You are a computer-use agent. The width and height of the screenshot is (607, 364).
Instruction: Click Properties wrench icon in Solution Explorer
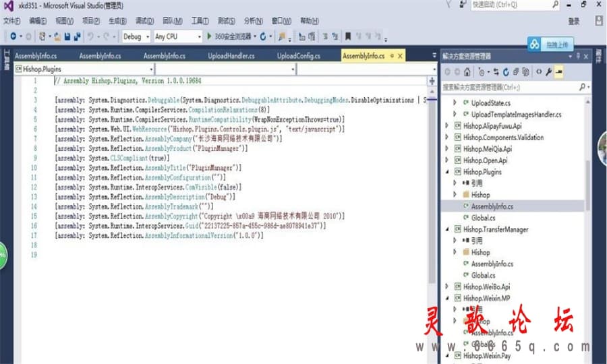pos(549,72)
